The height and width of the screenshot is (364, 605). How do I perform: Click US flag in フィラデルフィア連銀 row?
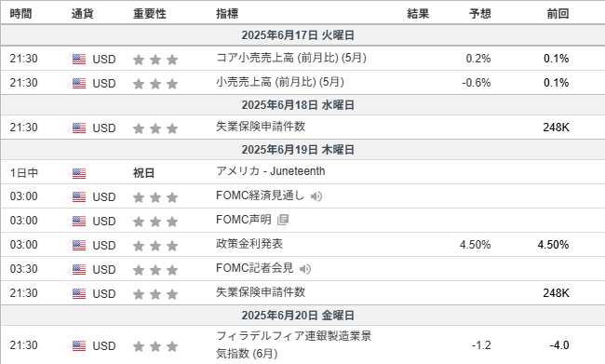[x=79, y=346]
